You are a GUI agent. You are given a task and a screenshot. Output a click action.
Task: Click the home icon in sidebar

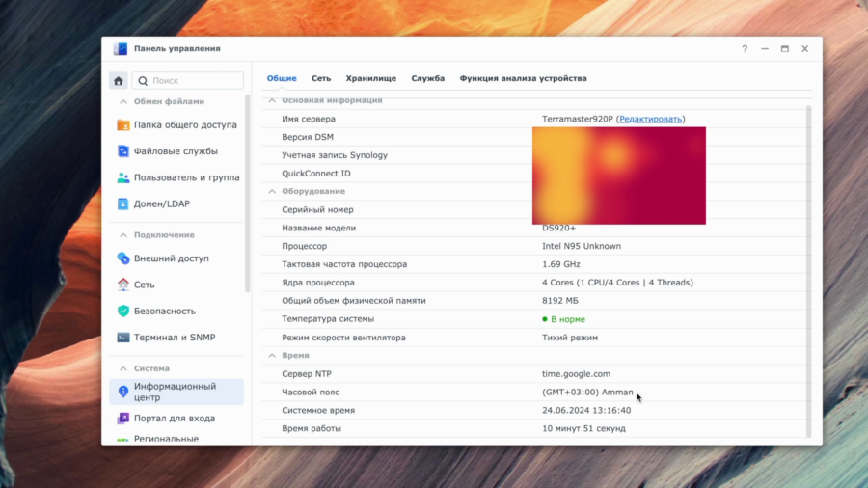point(119,81)
